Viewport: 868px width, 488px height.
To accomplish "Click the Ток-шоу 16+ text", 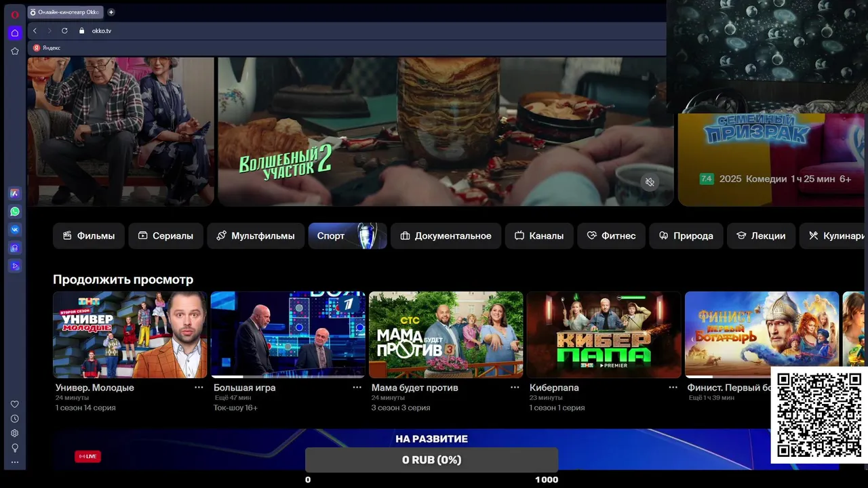I will tap(235, 408).
